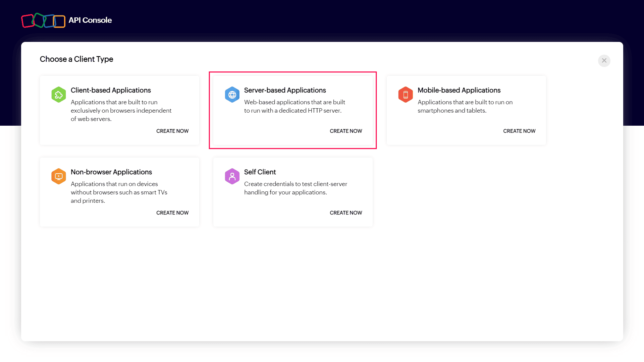This screenshot has width=644, height=362.
Task: Click the orange monitor icon on Non-browser Applications
Action: click(x=59, y=176)
